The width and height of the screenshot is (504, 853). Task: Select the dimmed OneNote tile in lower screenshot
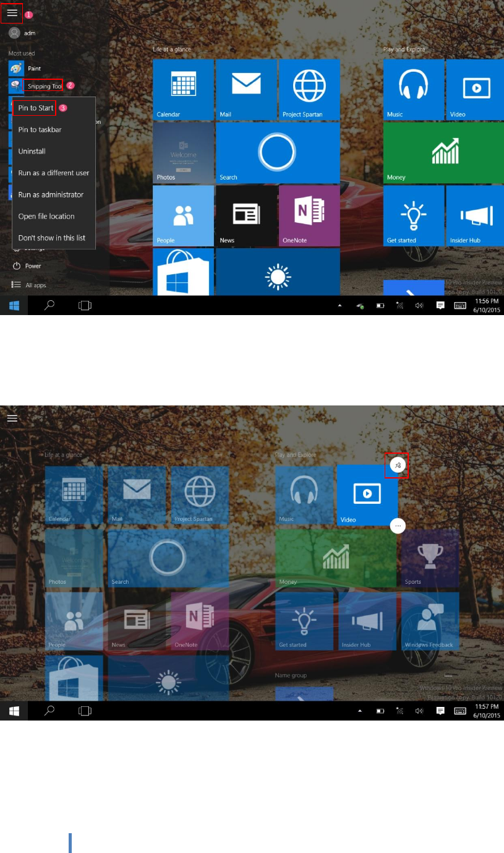[x=200, y=621]
